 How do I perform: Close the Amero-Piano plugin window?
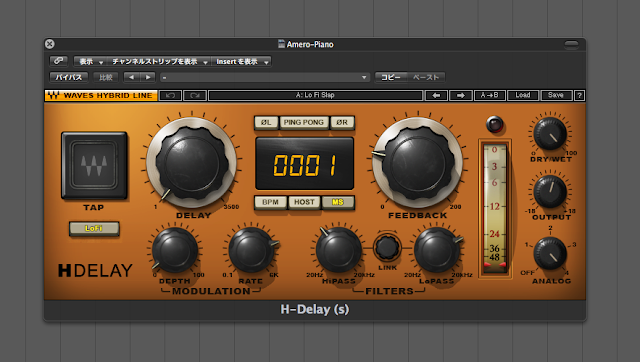(50, 44)
